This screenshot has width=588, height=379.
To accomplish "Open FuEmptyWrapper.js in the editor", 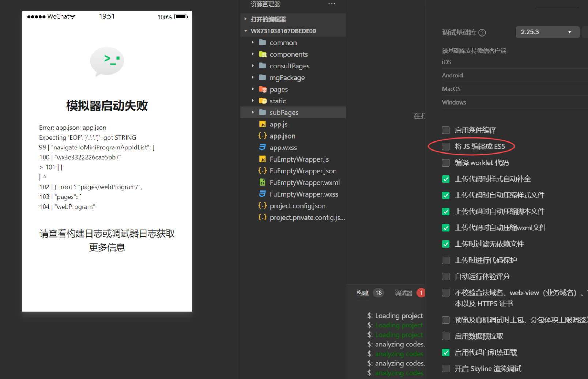I will (x=299, y=159).
